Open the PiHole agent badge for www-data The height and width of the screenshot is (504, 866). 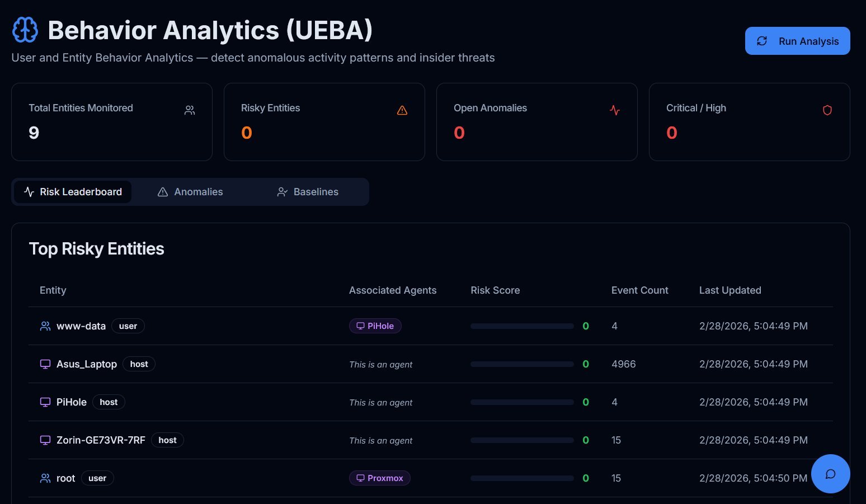[x=375, y=326]
